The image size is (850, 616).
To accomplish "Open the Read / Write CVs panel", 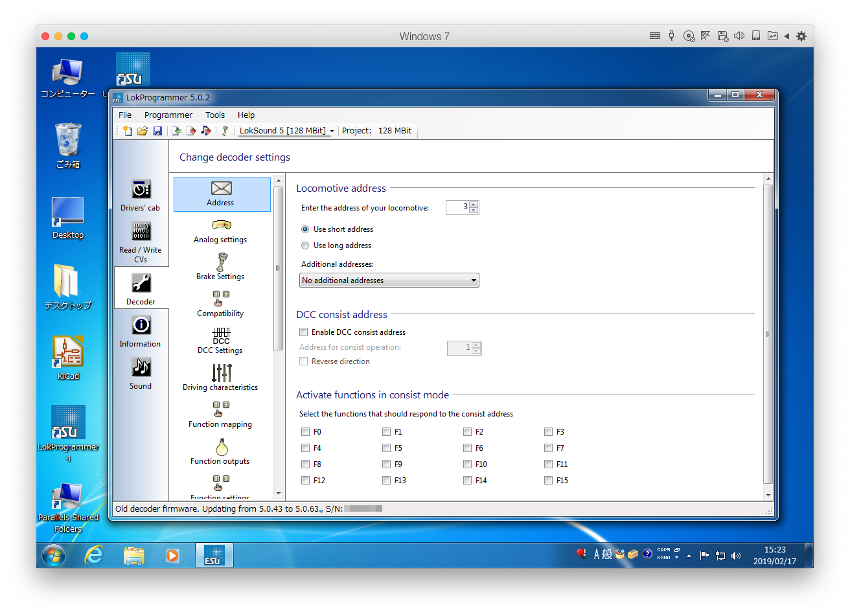I will (x=141, y=242).
